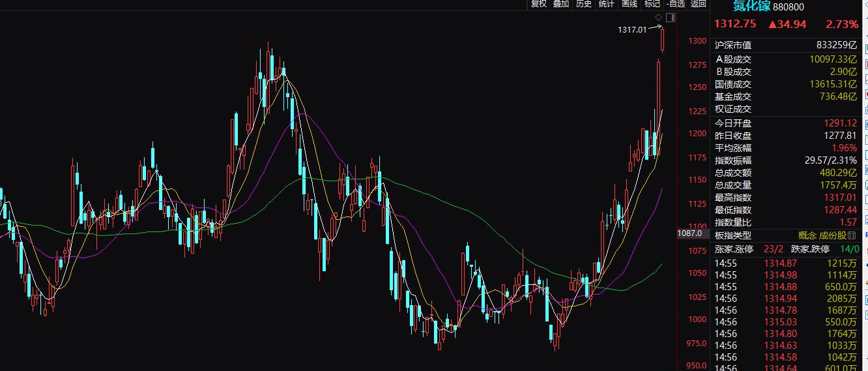Open the 标记 marker menu
868x371 pixels.
tap(652, 4)
